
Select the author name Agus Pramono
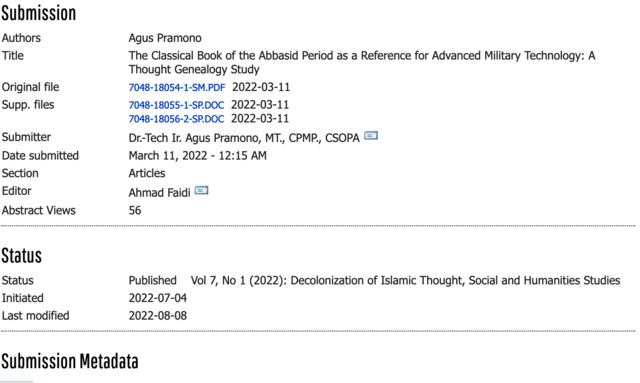[x=165, y=38]
